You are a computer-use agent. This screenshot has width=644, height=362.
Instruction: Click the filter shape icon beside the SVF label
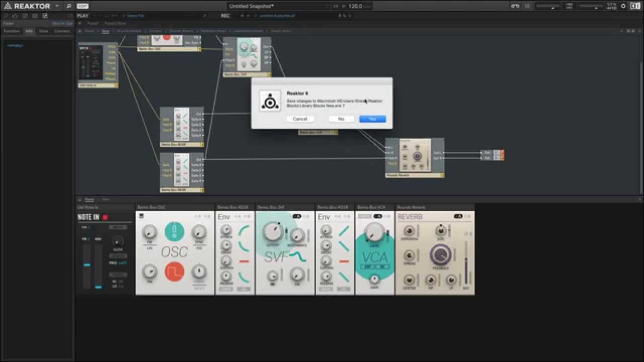point(298,257)
